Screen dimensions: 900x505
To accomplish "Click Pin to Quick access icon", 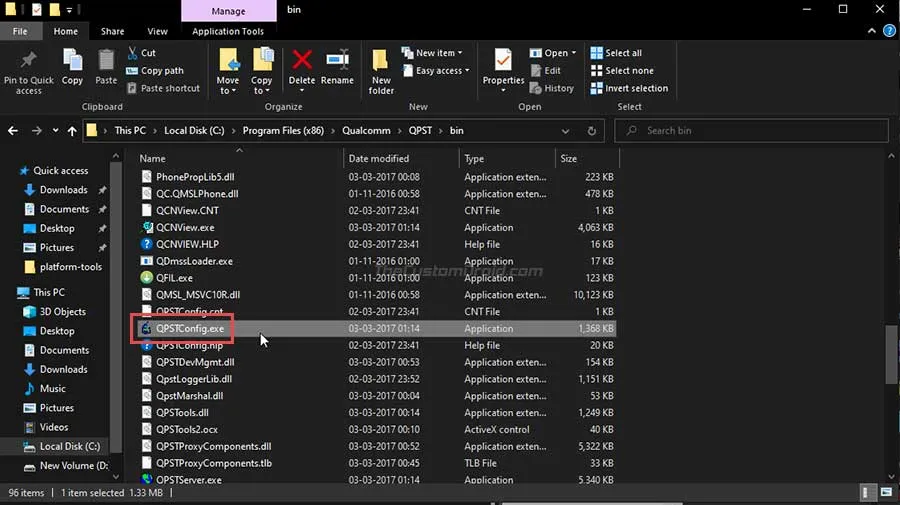I will (28, 59).
